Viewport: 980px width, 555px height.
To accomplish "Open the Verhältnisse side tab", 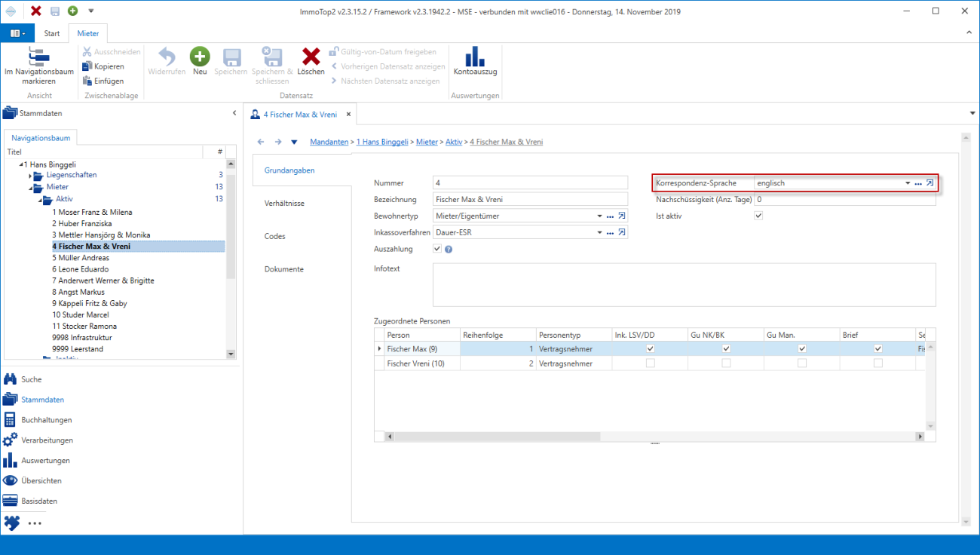I will pyautogui.click(x=284, y=204).
